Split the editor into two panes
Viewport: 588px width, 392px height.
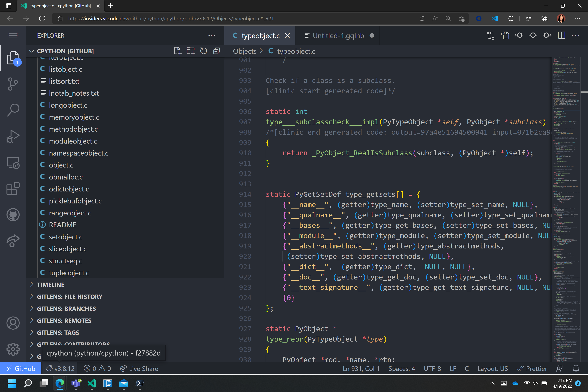tap(562, 35)
